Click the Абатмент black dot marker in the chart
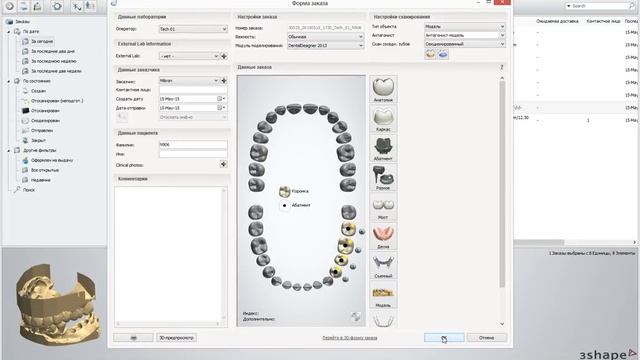 click(284, 205)
